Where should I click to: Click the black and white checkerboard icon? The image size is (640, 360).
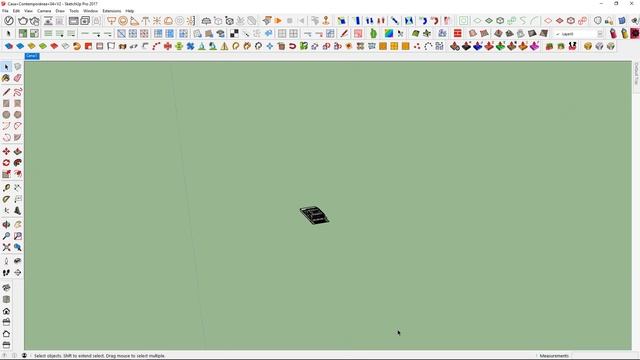click(234, 33)
